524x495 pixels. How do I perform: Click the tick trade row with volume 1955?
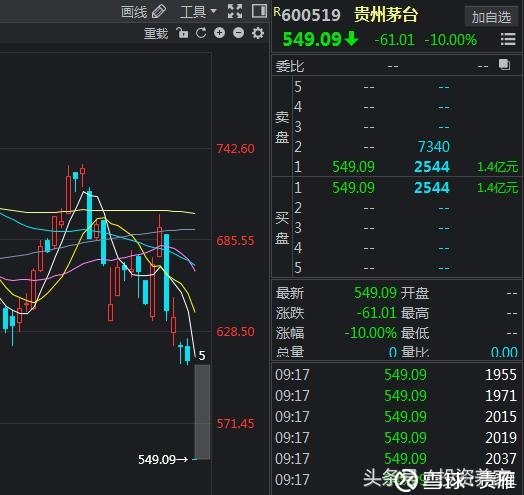(396, 375)
